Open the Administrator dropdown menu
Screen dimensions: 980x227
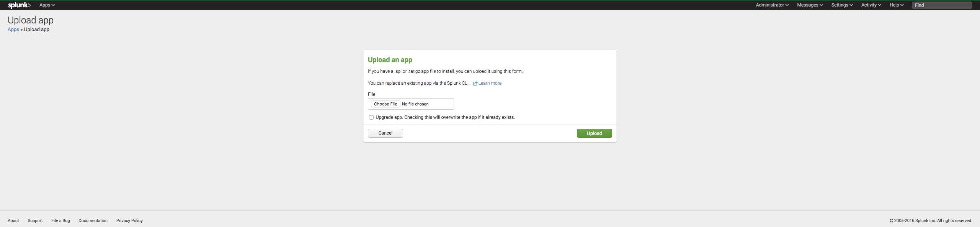click(x=772, y=5)
